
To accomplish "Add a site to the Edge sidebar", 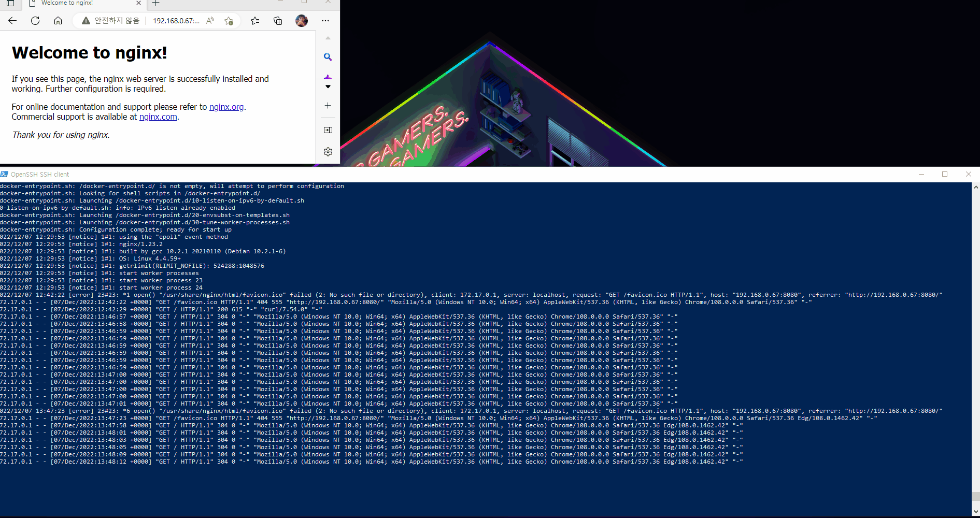I will pyautogui.click(x=328, y=106).
